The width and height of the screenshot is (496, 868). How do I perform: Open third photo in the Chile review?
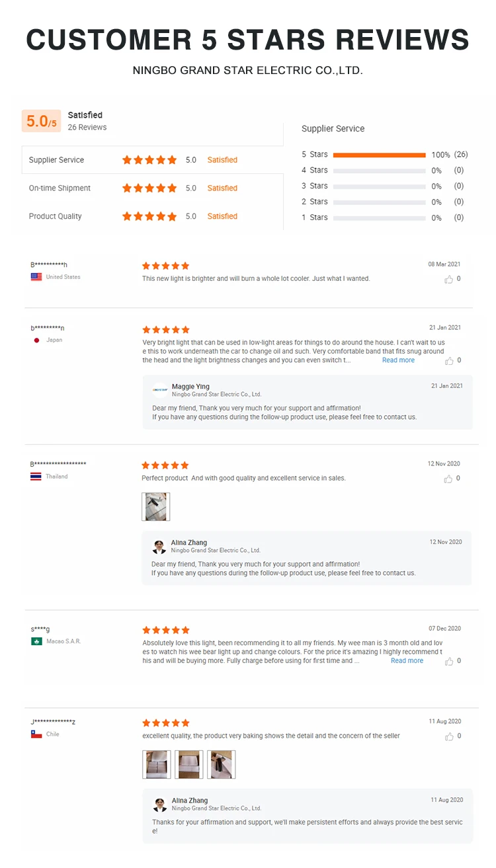pos(222,764)
